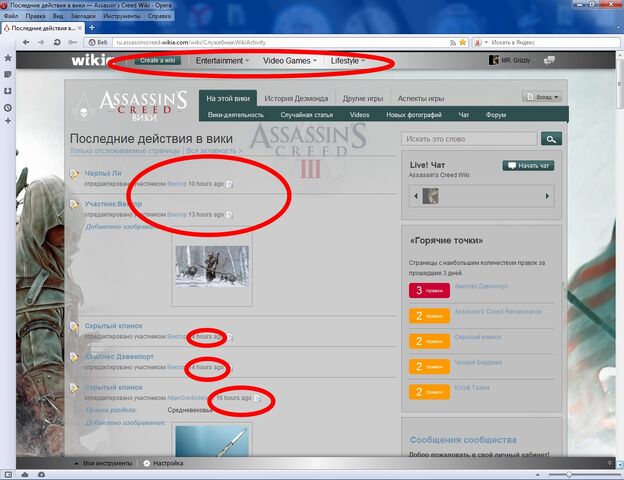Open the Закладки menu
This screenshot has width=624, height=480.
pos(83,16)
